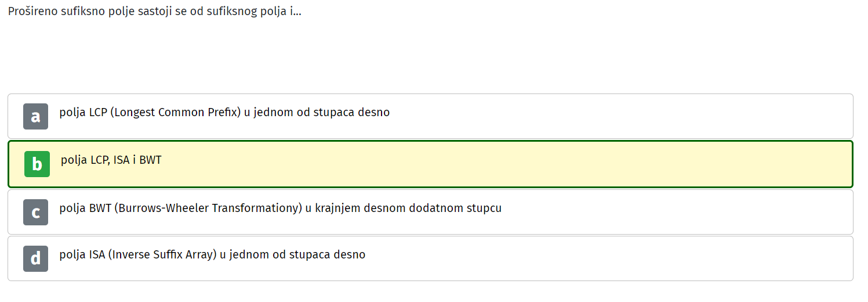Click the green letter 'b' badge
The height and width of the screenshot is (302, 868).
pyautogui.click(x=37, y=164)
